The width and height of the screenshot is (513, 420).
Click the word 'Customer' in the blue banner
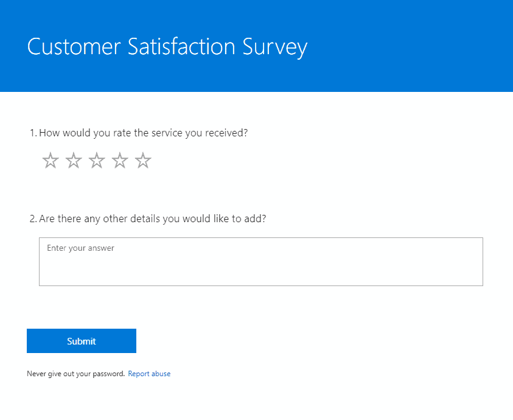74,46
